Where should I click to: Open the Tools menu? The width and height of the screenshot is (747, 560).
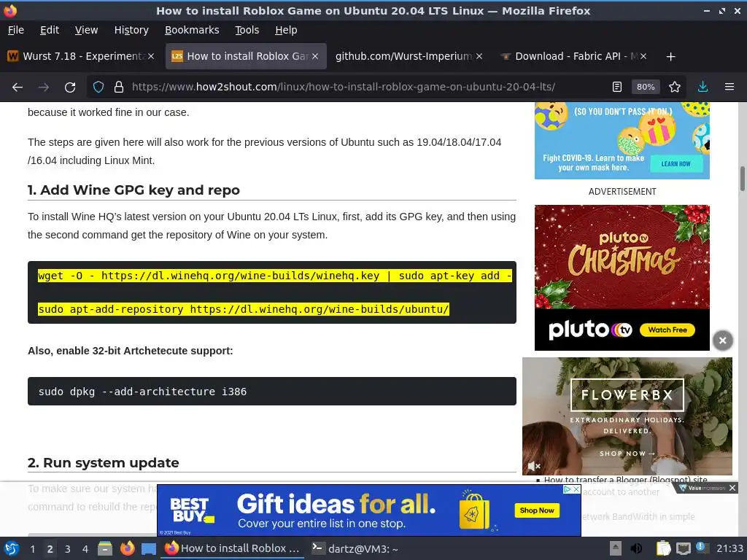247,30
